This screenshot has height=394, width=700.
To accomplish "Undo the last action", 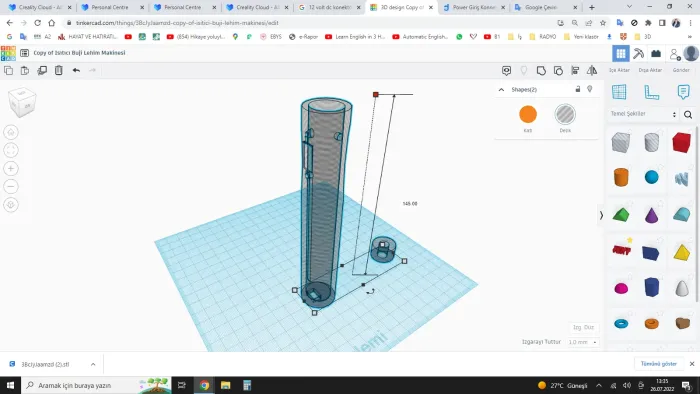I will coord(76,70).
